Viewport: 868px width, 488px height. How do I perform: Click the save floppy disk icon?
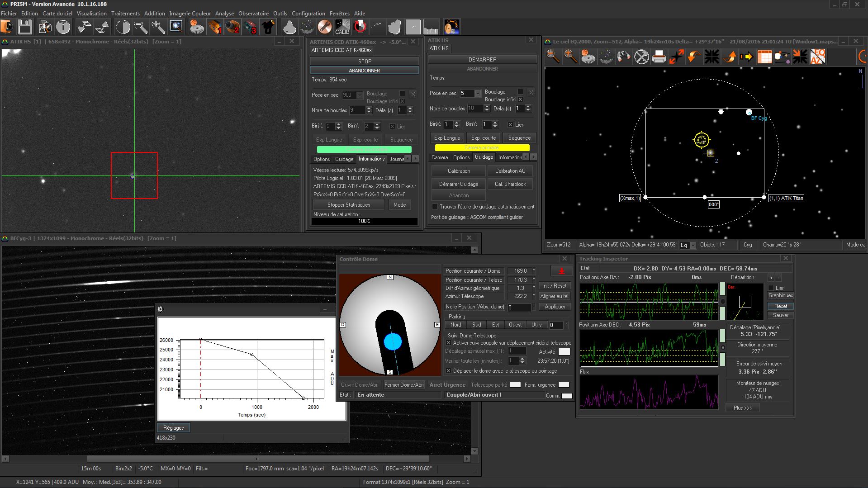(25, 27)
